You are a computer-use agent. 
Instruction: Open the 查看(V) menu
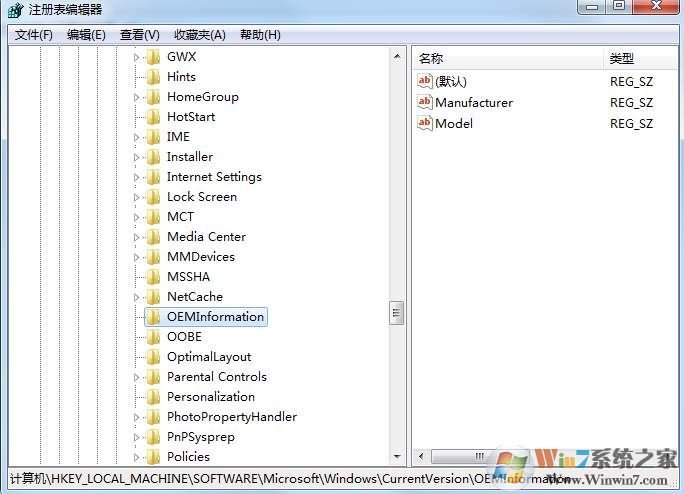140,35
